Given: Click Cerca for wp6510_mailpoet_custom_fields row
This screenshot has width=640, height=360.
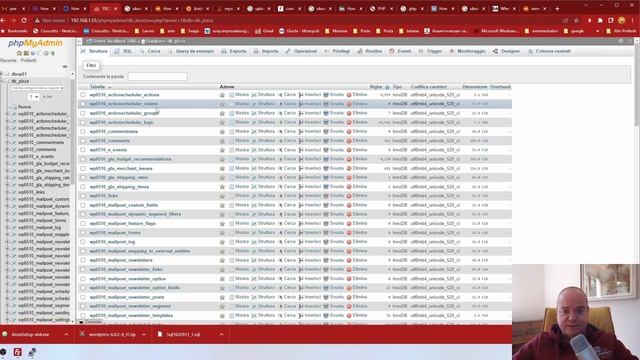Looking at the screenshot, I should tap(287, 205).
